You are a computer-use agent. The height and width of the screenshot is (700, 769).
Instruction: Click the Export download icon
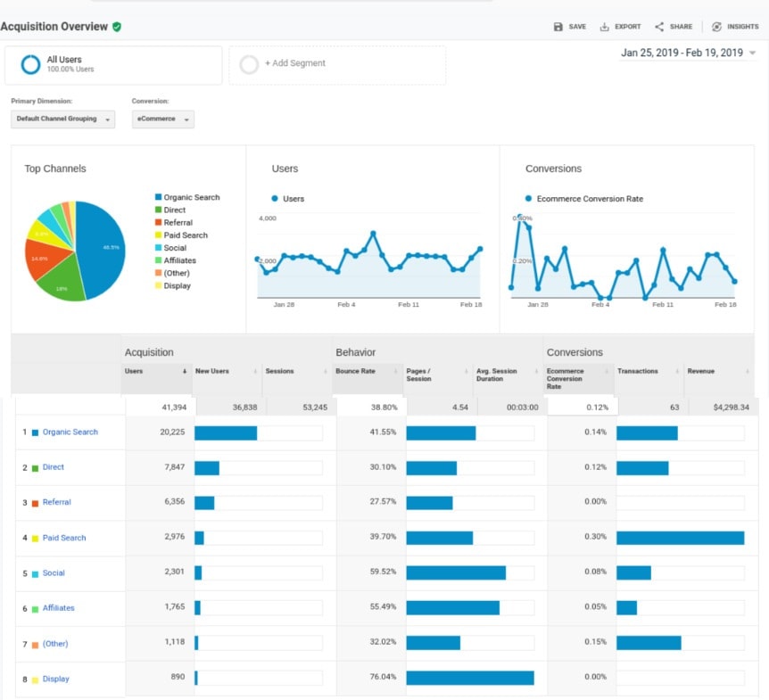604,27
